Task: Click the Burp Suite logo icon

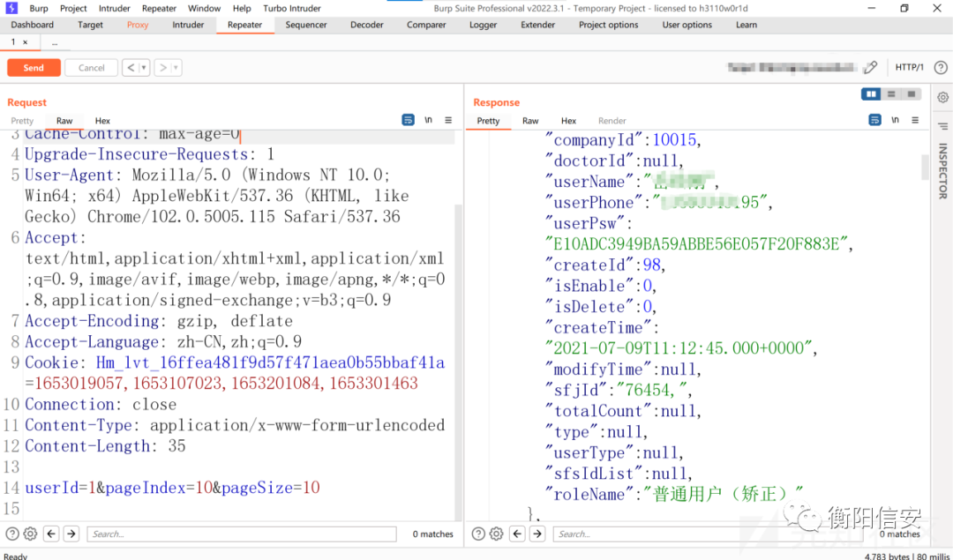Action: tap(11, 8)
